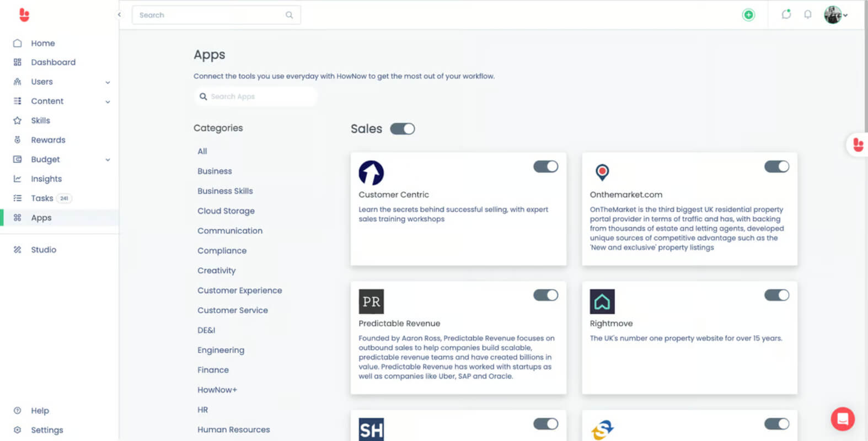Open the profile avatar dropdown

(836, 15)
